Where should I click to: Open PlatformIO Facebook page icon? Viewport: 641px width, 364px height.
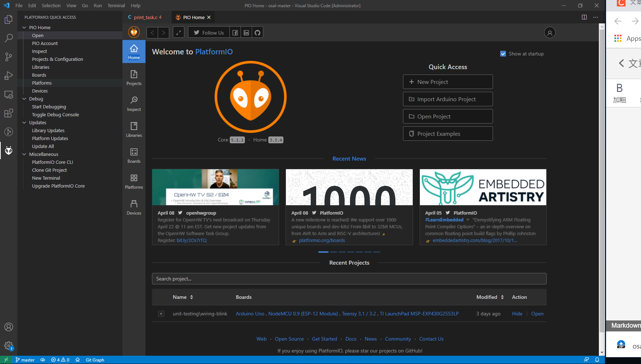pos(235,33)
